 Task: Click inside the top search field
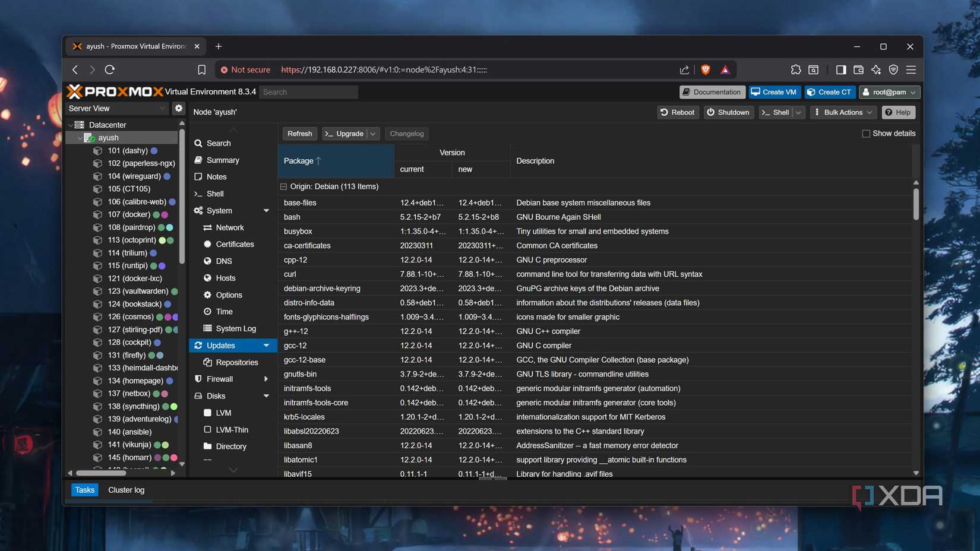[308, 91]
